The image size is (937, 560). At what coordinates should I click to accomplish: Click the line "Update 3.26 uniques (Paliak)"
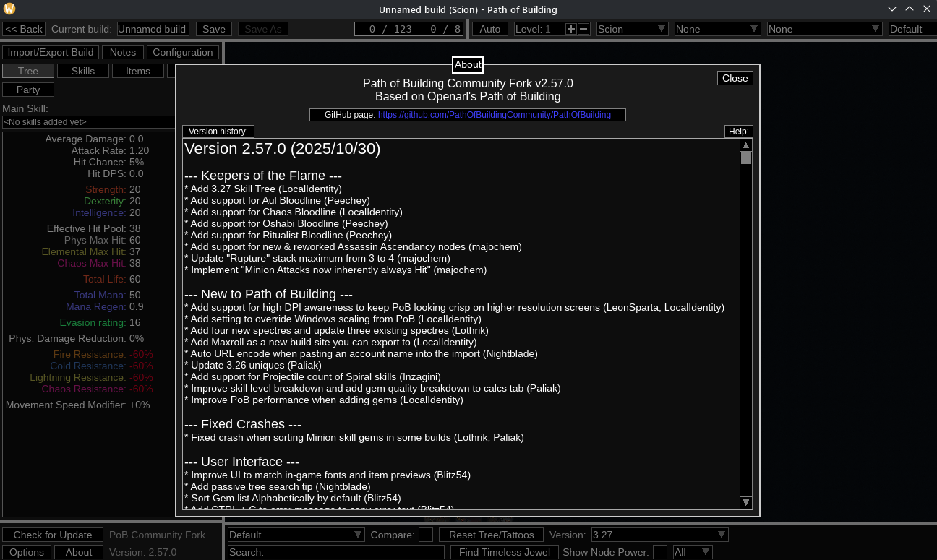point(253,365)
